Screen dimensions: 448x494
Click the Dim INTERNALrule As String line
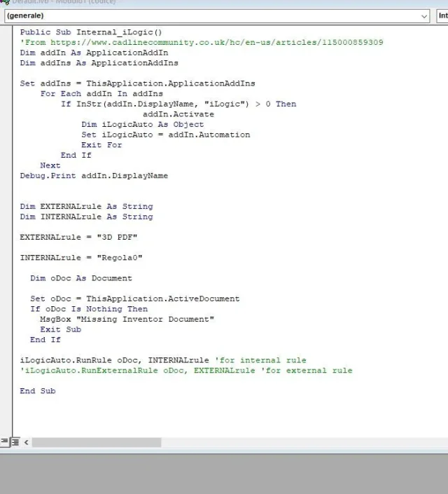point(87,217)
